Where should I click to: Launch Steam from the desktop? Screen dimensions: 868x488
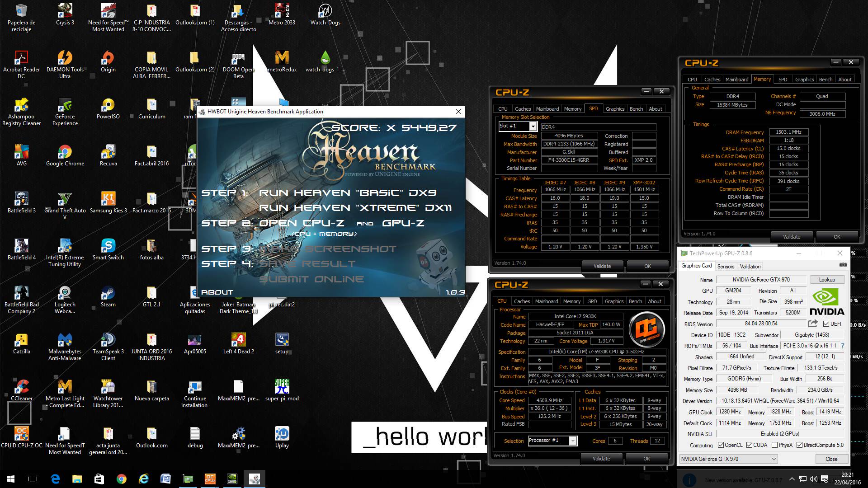pos(108,296)
